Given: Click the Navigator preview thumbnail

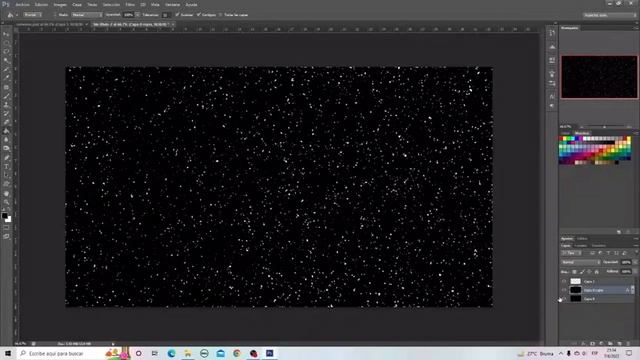Looking at the screenshot, I should point(599,77).
